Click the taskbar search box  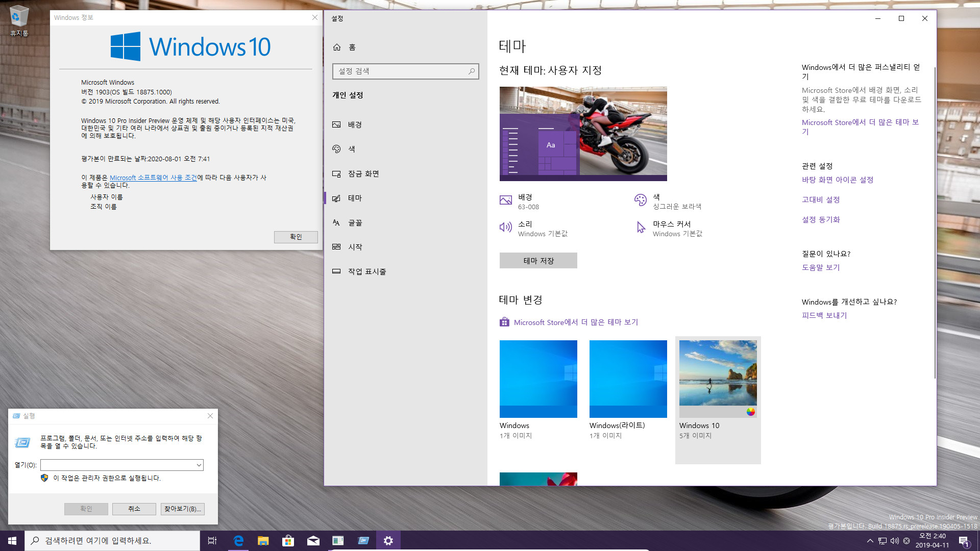112,541
